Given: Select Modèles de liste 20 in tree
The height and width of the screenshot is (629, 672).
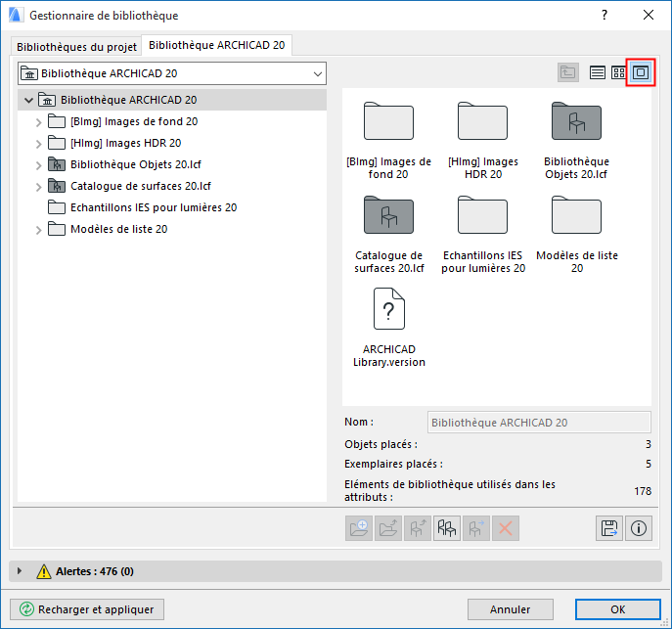Looking at the screenshot, I should point(118,229).
